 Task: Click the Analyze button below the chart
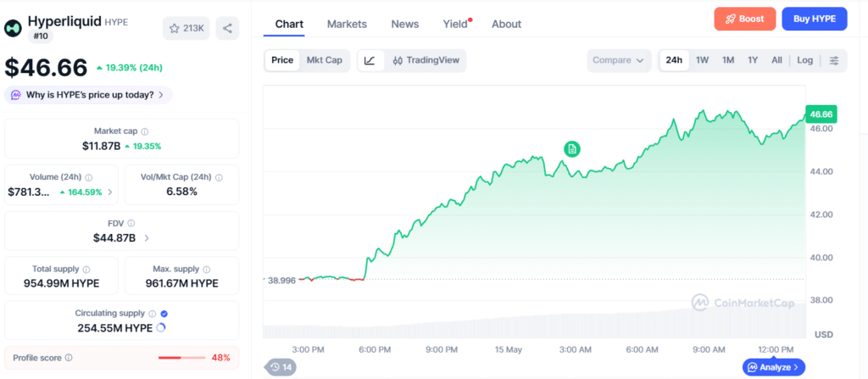(x=773, y=367)
